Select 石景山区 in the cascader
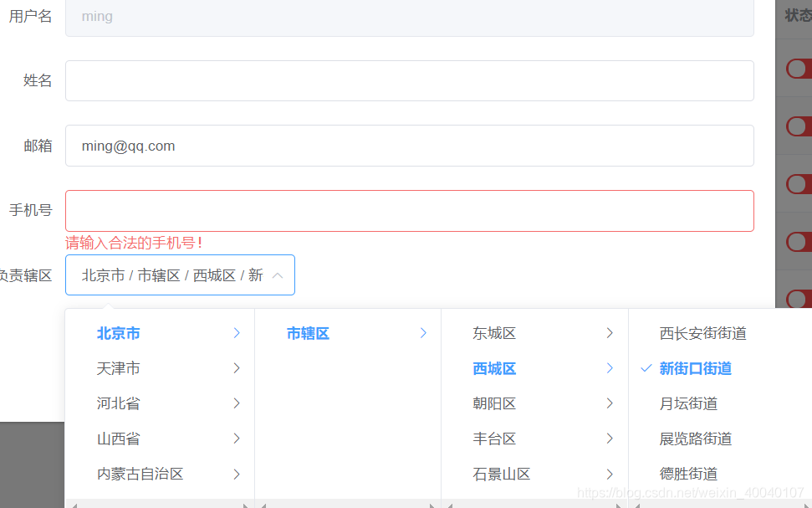The width and height of the screenshot is (812, 508). [499, 473]
